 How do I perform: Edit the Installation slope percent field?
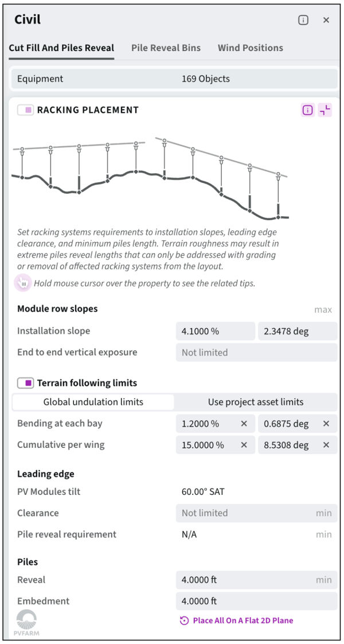215,331
